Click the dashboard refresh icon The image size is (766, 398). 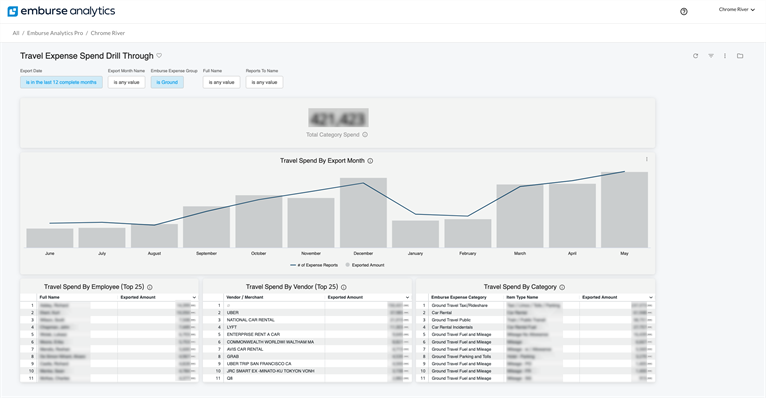(x=696, y=56)
